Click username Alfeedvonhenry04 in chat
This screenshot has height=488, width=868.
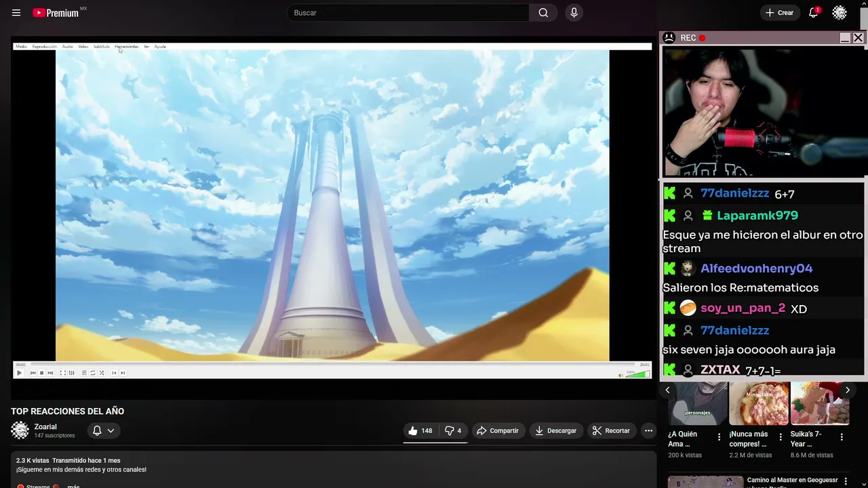756,268
